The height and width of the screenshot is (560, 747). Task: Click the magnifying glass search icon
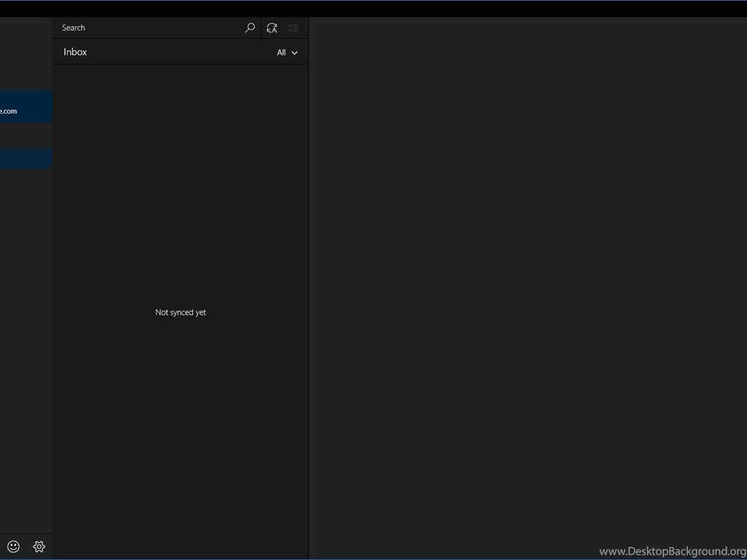tap(249, 28)
